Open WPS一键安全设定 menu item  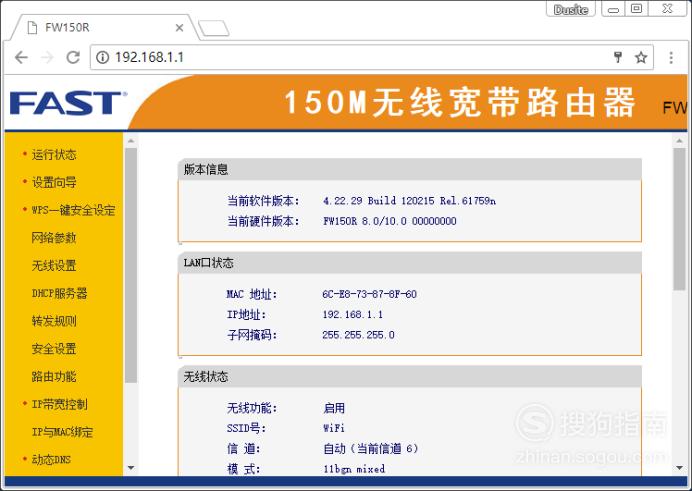click(73, 210)
